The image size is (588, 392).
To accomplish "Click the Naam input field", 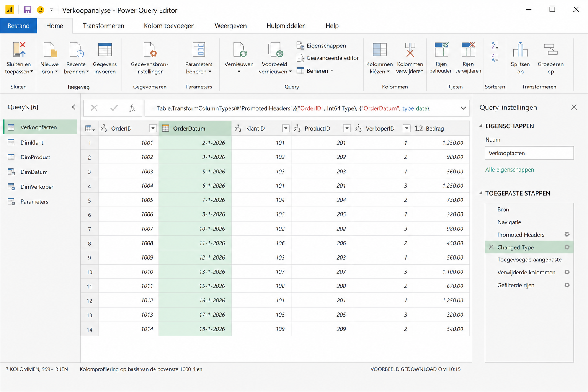I will coord(529,153).
